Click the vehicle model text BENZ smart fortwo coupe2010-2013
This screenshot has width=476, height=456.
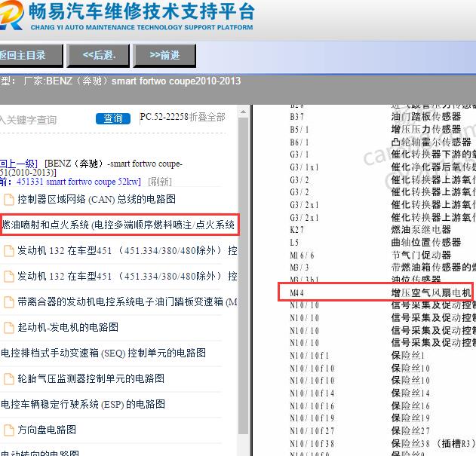point(143,81)
